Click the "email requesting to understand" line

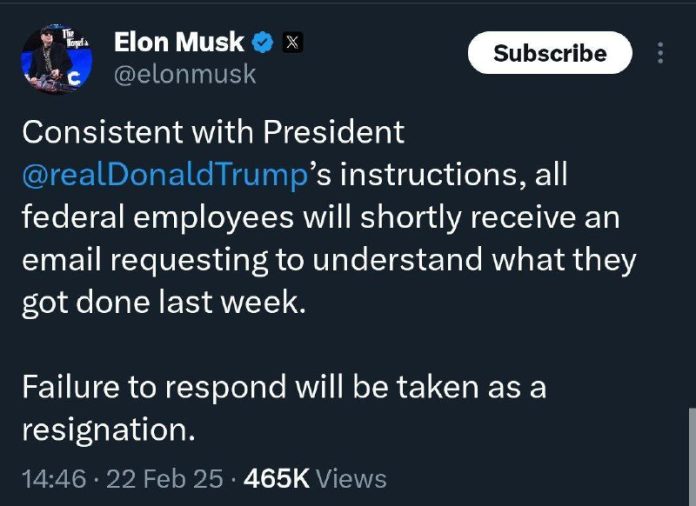(328, 260)
